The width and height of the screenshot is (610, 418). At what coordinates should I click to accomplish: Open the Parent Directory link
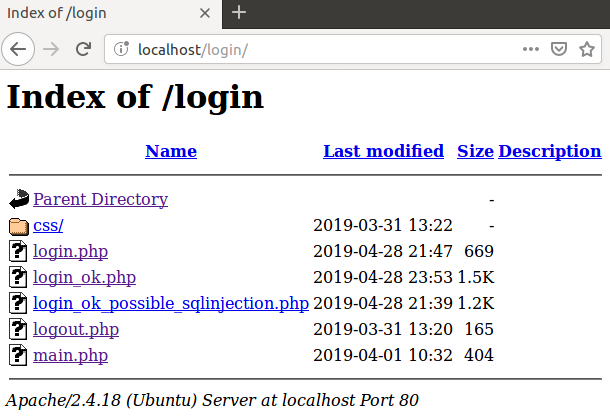click(100, 199)
